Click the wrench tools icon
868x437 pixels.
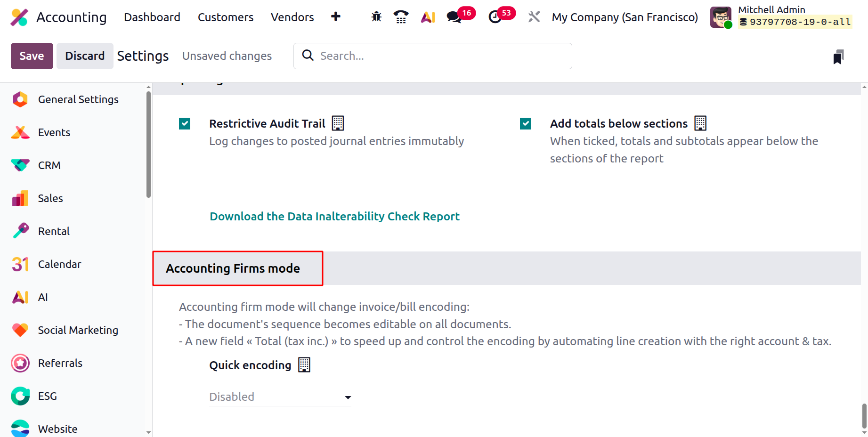click(x=534, y=17)
